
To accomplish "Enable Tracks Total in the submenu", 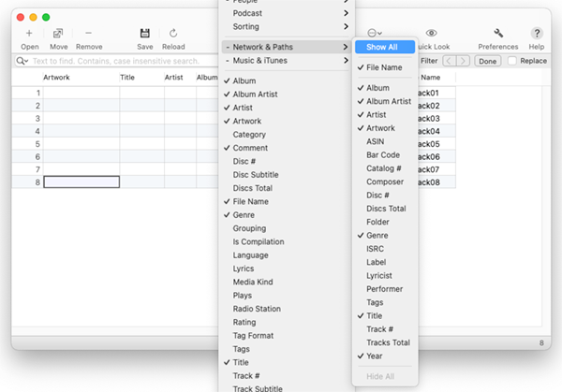I will 385,342.
